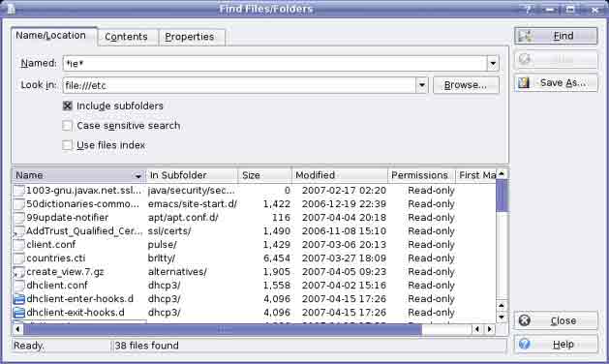Select folder name dhclient-exit-hooks.d
609x364 pixels.
pyautogui.click(x=76, y=313)
